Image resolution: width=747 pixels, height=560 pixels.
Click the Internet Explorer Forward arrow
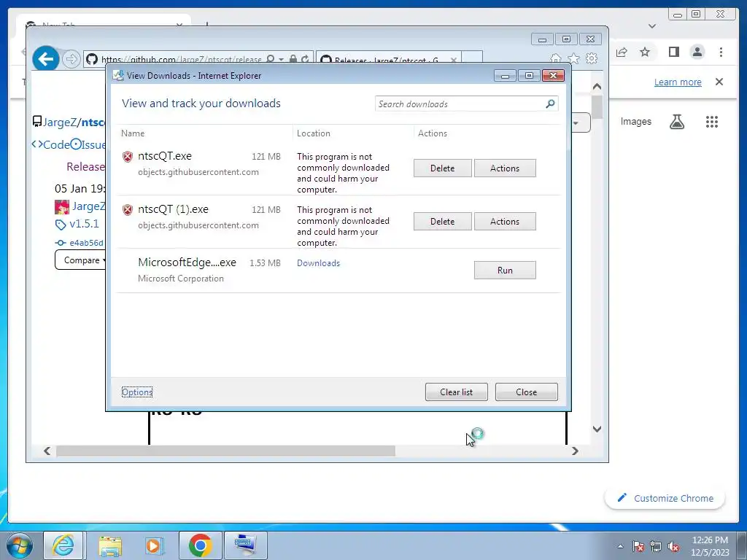(x=71, y=59)
